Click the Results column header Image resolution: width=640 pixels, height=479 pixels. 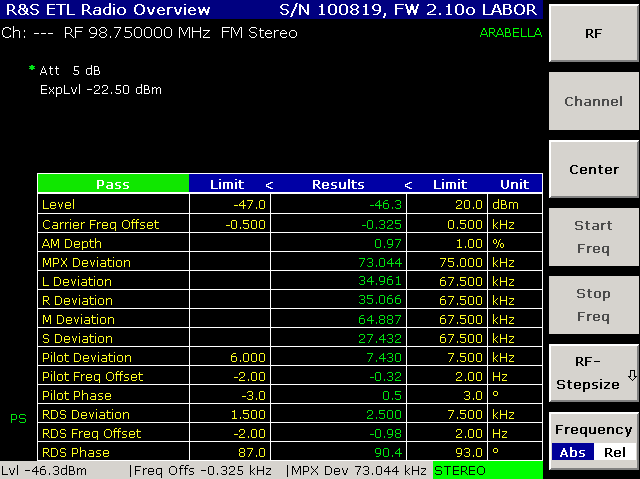click(338, 184)
